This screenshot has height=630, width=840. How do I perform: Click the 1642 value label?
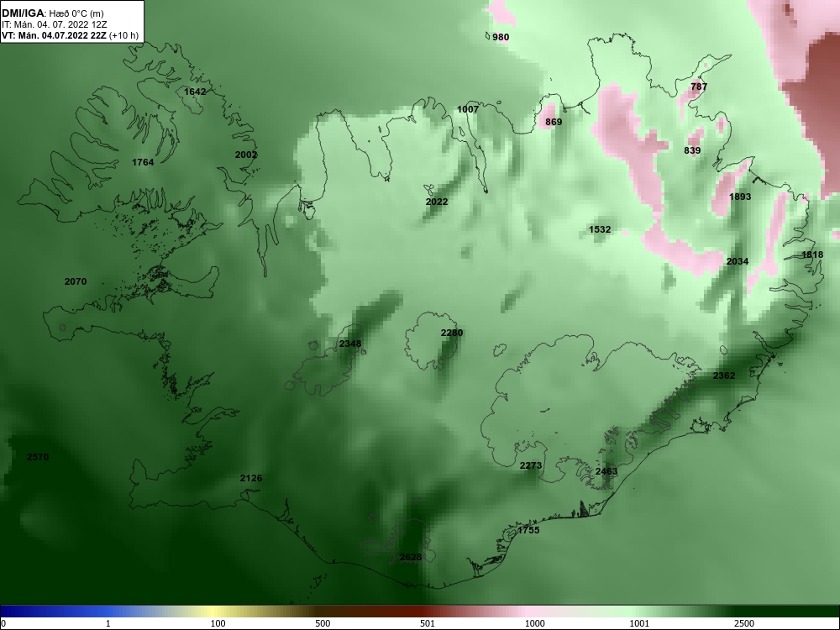[x=195, y=92]
